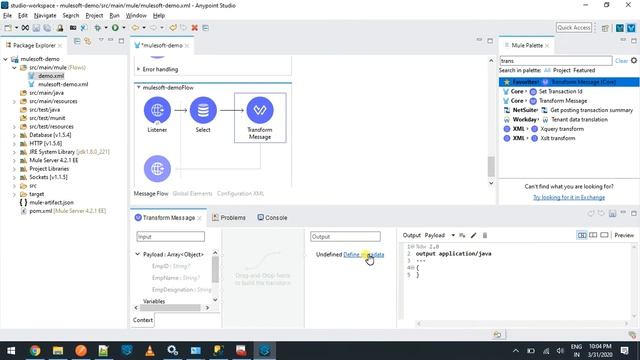
Task: Clear the palette search text
Action: click(621, 60)
